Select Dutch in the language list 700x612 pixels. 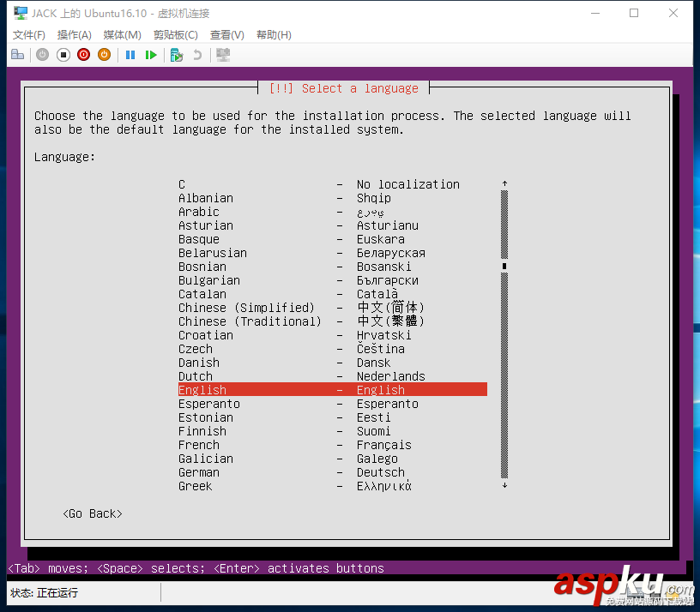[333, 376]
